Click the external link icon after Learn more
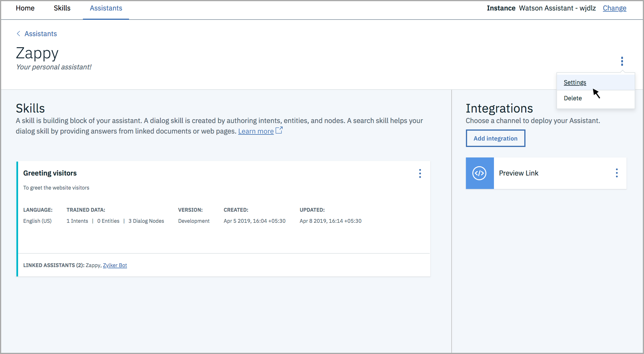The height and width of the screenshot is (354, 644). click(279, 130)
